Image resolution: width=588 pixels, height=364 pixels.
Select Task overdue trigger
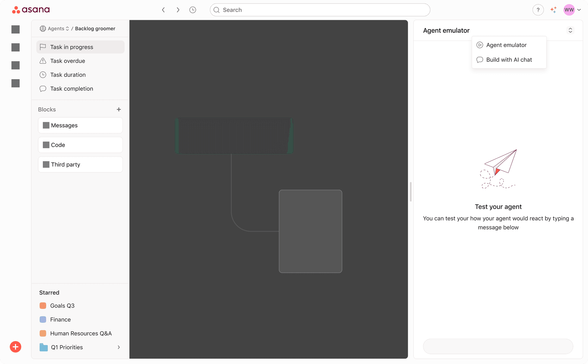[x=67, y=61]
